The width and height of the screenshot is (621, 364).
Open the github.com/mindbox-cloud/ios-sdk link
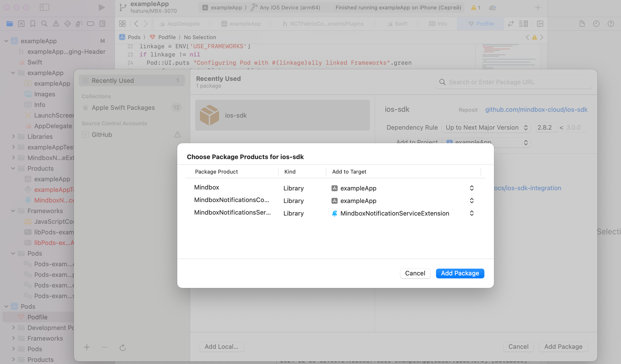tap(536, 110)
